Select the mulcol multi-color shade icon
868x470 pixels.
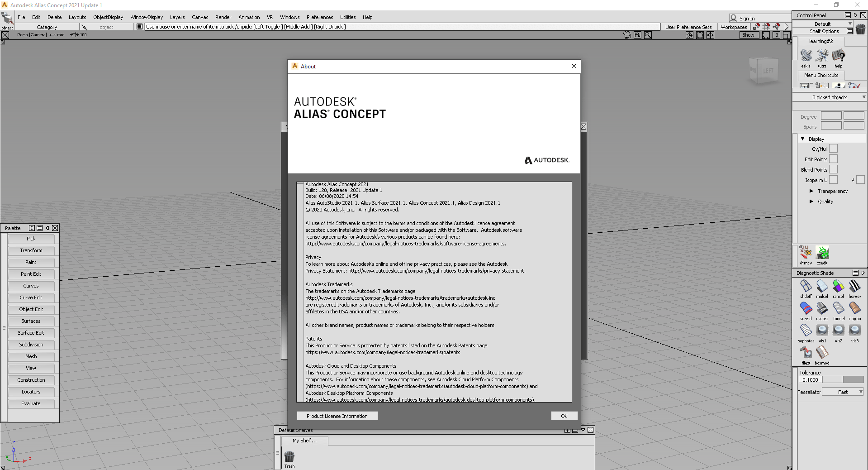[x=822, y=286]
